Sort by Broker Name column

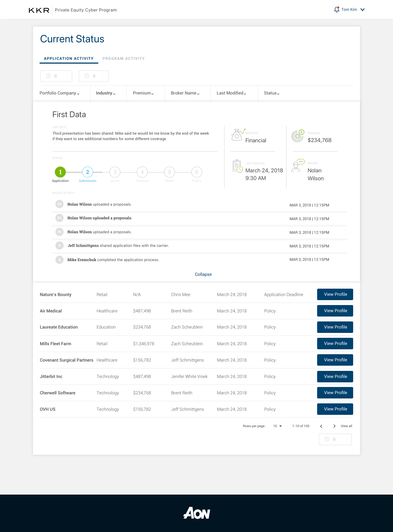pos(185,93)
